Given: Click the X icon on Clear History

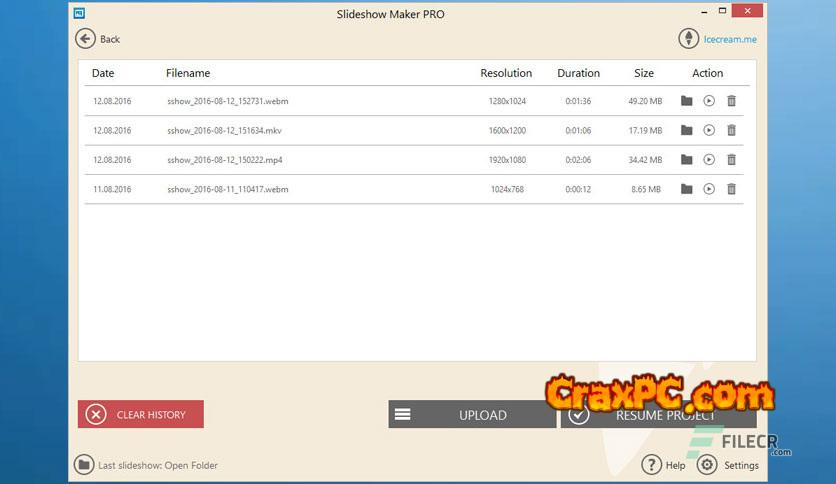Looking at the screenshot, I should [96, 415].
